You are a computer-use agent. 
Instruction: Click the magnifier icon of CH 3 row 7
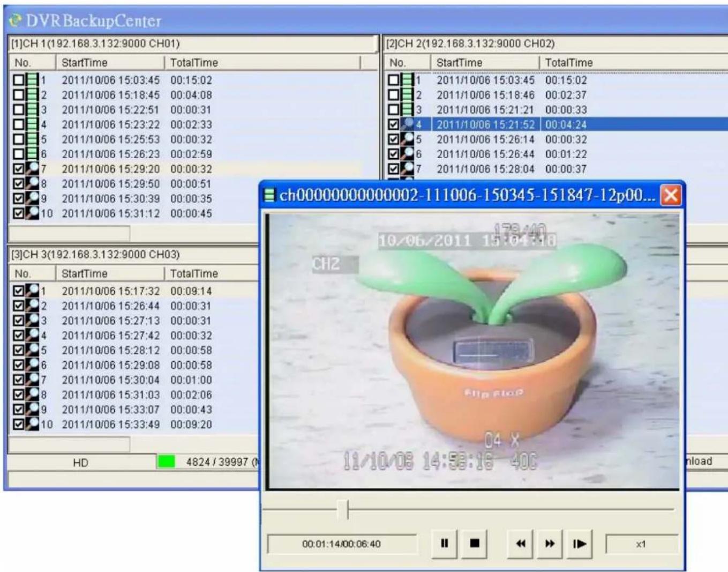point(32,380)
